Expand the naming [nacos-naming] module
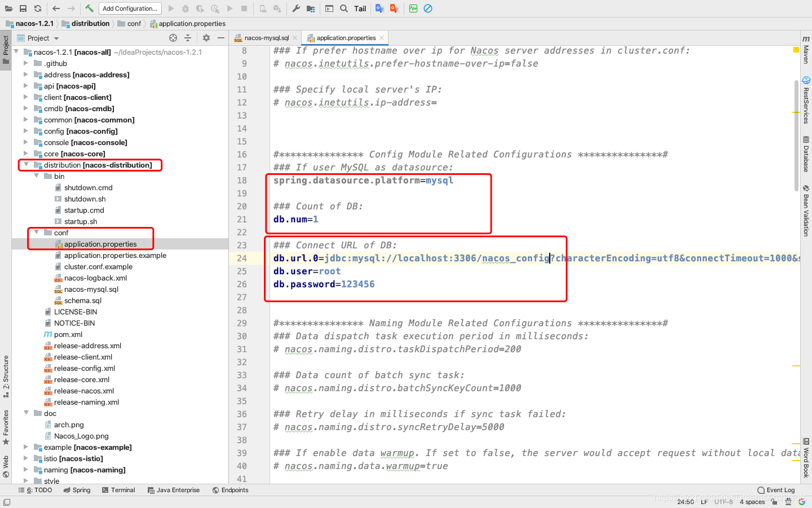This screenshot has height=508, width=812. point(26,470)
